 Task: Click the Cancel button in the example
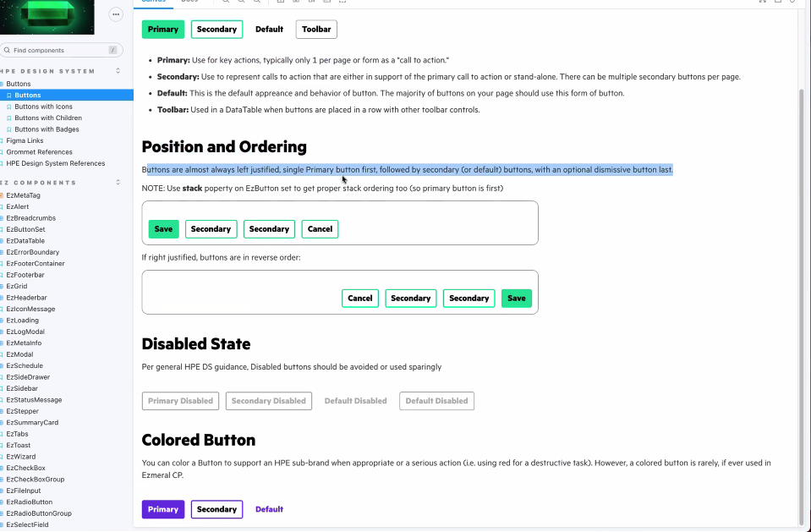click(320, 228)
